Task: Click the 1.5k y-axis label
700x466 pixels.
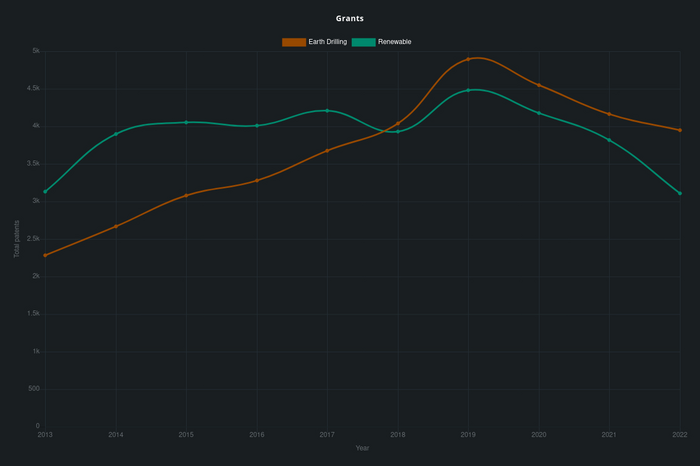Action: tap(33, 314)
